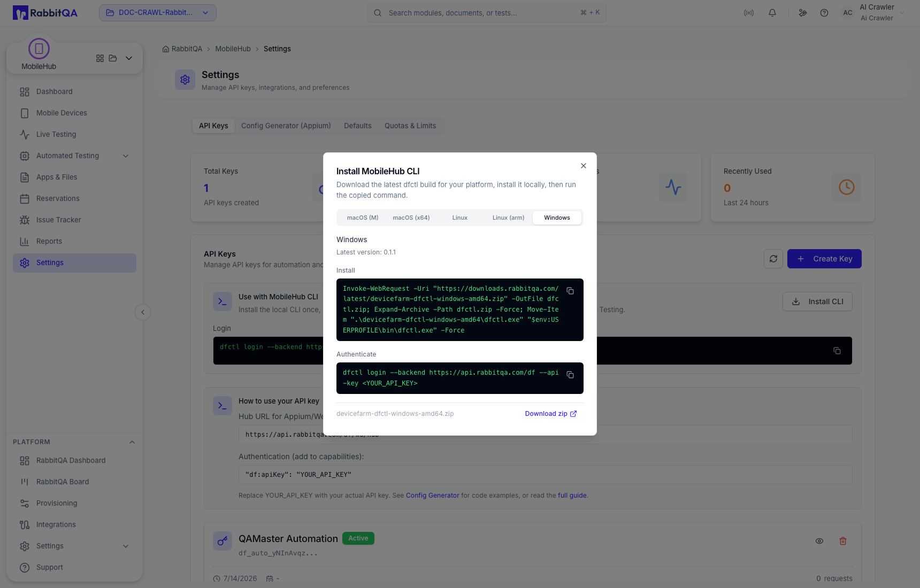
Task: Click the AC user avatar
Action: (848, 13)
